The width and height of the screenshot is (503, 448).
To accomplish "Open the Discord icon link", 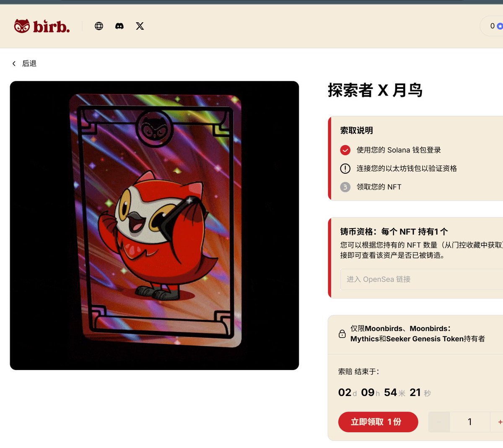I will point(119,26).
